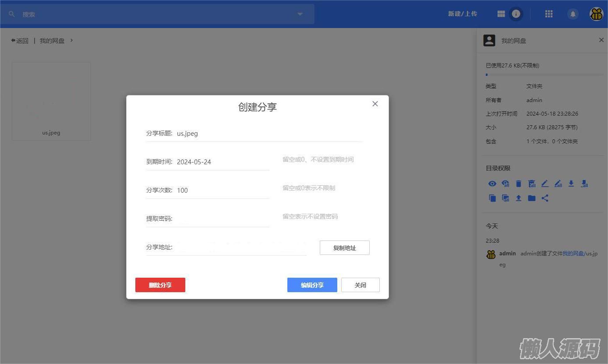This screenshot has height=364, width=608.
Task: Open the apps grid launcher
Action: pos(549,14)
